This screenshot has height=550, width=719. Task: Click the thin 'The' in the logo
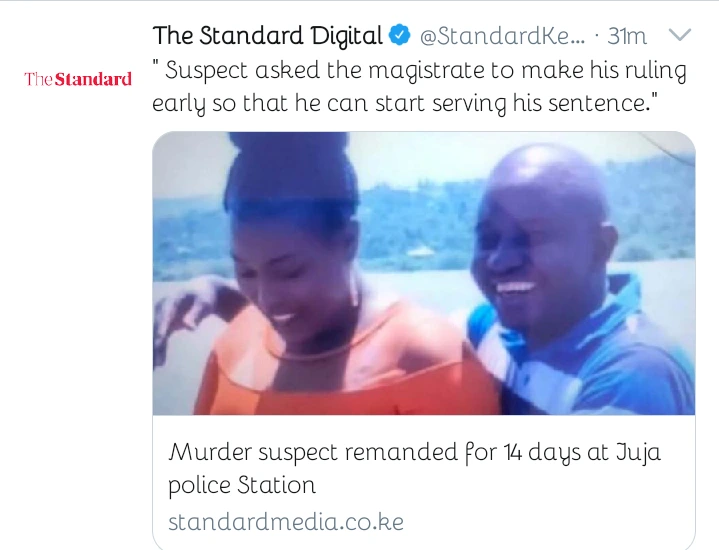[x=39, y=79]
